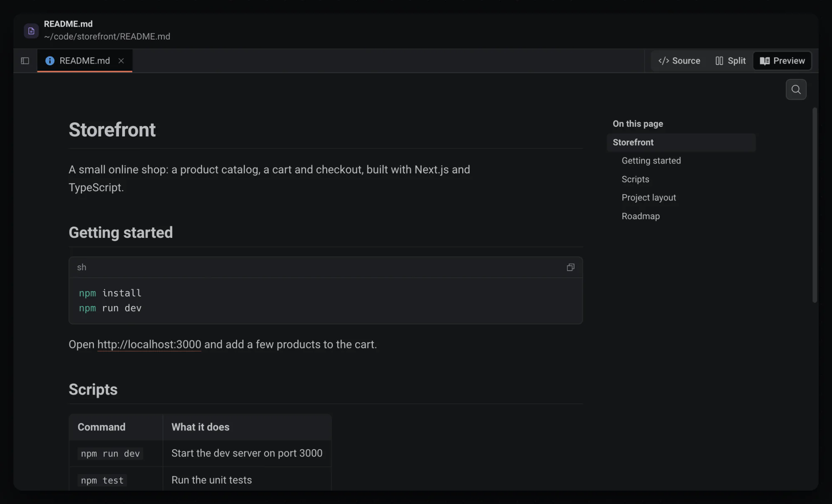
Task: Jump to Roadmap in page outline
Action: pyautogui.click(x=641, y=216)
